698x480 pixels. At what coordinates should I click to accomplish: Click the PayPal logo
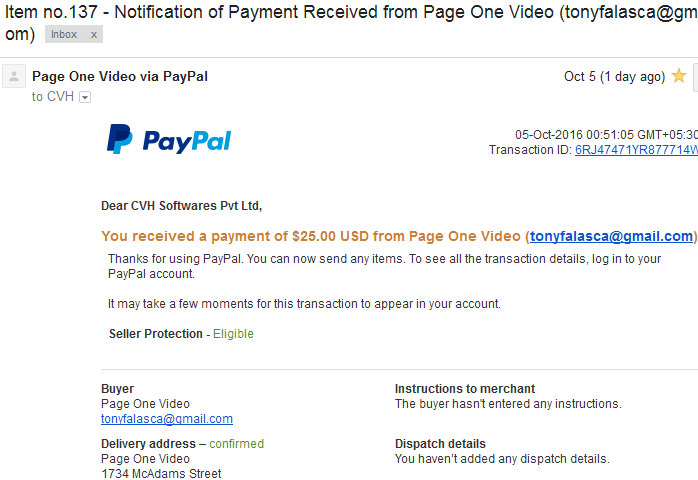tap(169, 139)
